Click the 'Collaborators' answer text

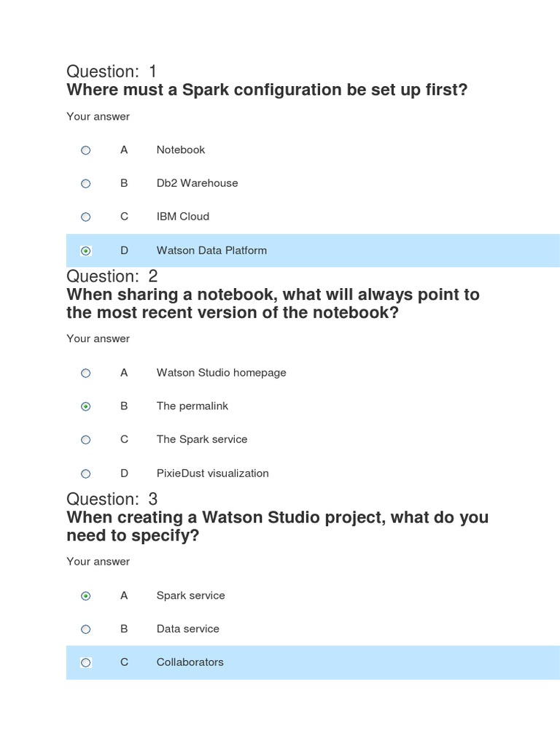[x=190, y=662]
